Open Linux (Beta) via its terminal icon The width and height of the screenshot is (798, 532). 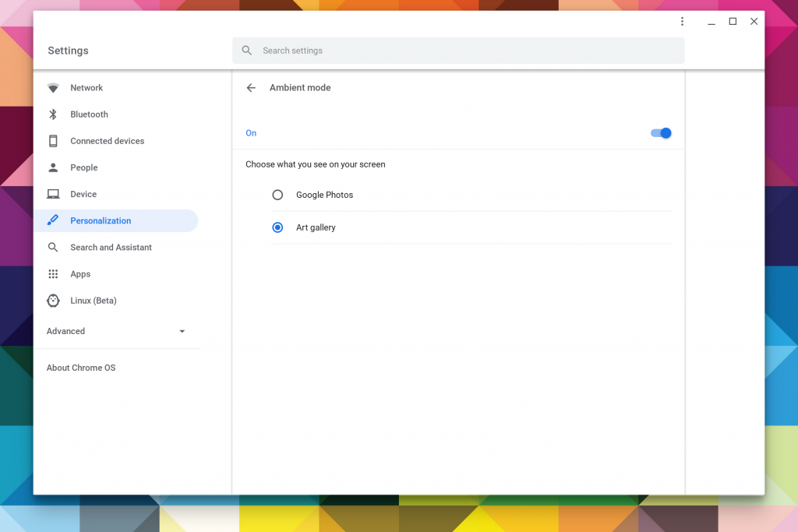53,300
